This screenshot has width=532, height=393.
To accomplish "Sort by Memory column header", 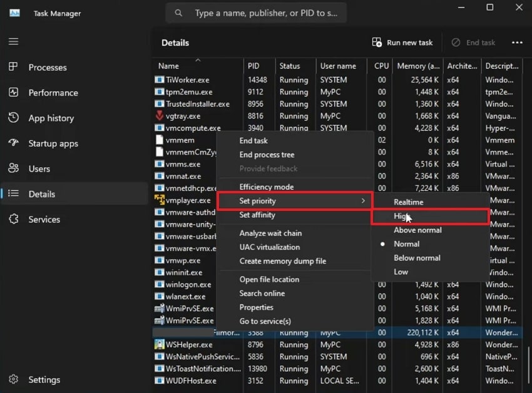I will coord(417,66).
